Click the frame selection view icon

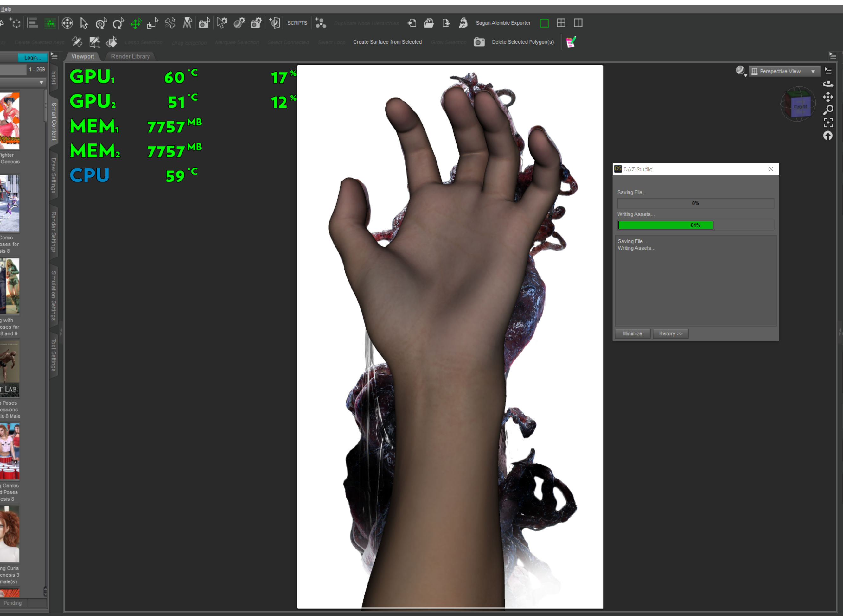click(828, 123)
